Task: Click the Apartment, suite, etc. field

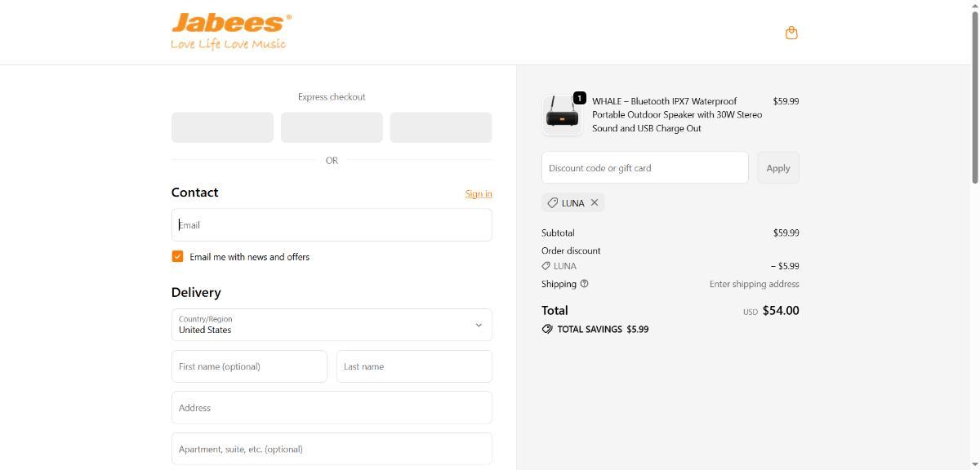Action: click(332, 449)
